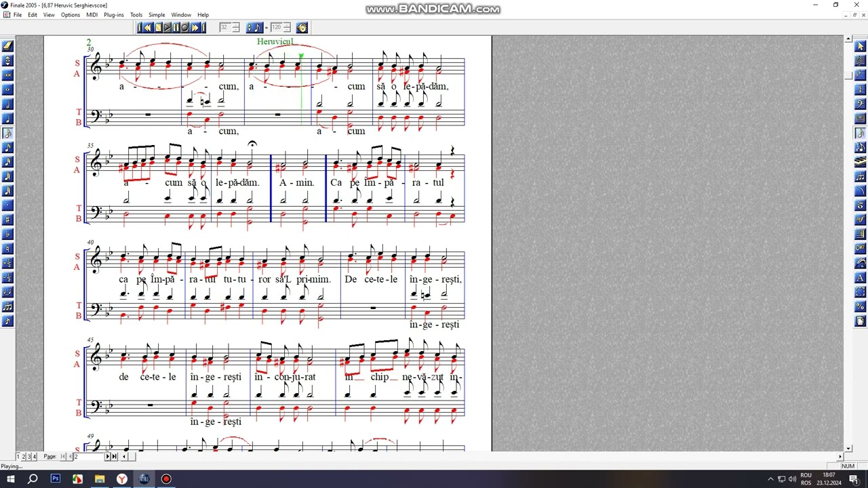Open the tempo note duration dropdown
This screenshot has height=488, width=868.
[x=254, y=28]
